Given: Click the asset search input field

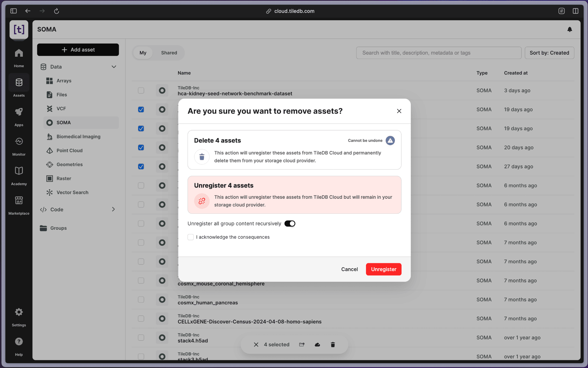Looking at the screenshot, I should tap(439, 53).
